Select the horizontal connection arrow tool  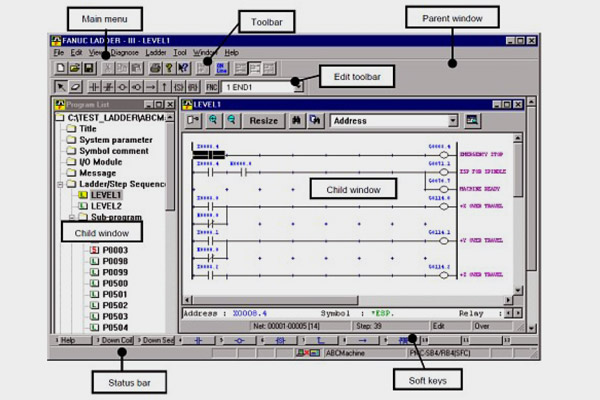[150, 87]
